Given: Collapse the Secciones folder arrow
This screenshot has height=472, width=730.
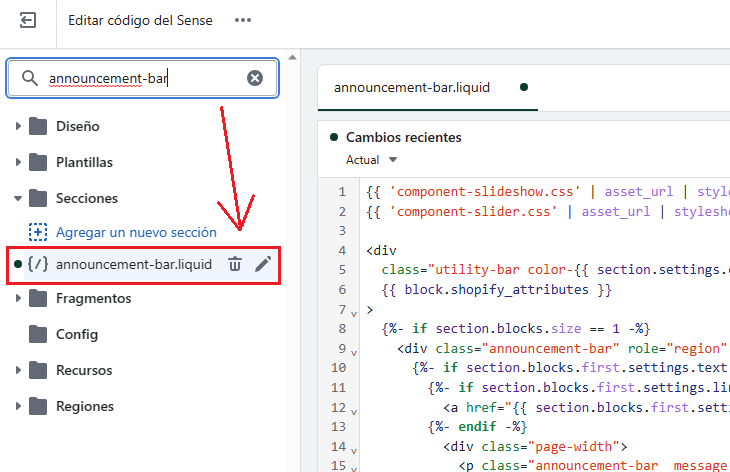Looking at the screenshot, I should point(18,198).
